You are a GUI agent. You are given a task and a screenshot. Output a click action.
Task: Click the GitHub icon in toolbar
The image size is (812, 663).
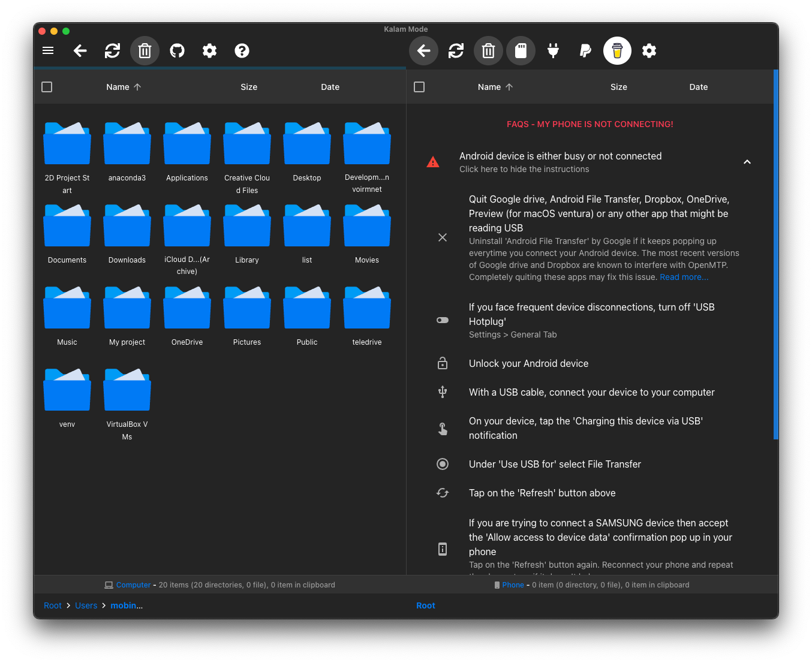(177, 51)
